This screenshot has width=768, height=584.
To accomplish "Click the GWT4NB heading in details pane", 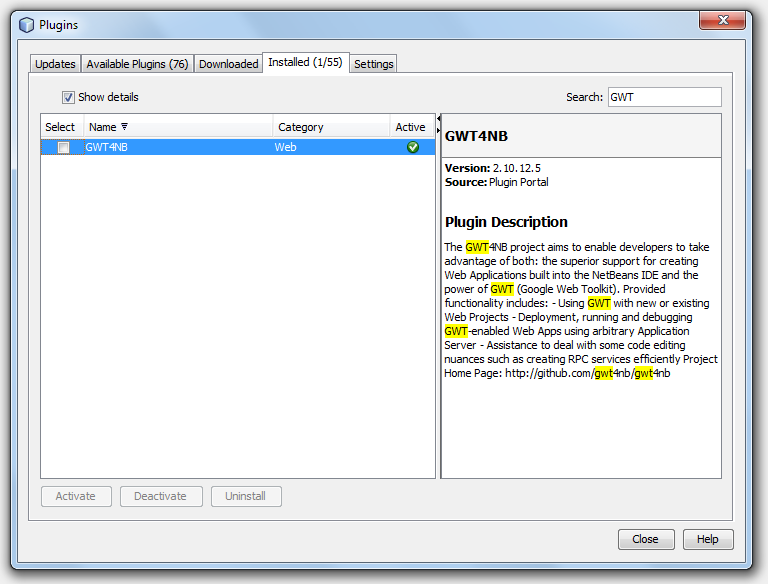I will tap(476, 136).
